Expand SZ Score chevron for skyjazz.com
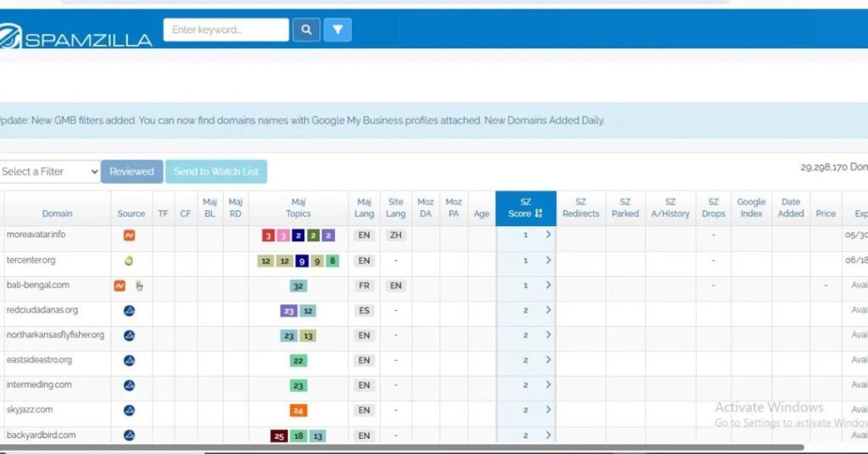Viewport: 868px width, 454px height. 548,409
